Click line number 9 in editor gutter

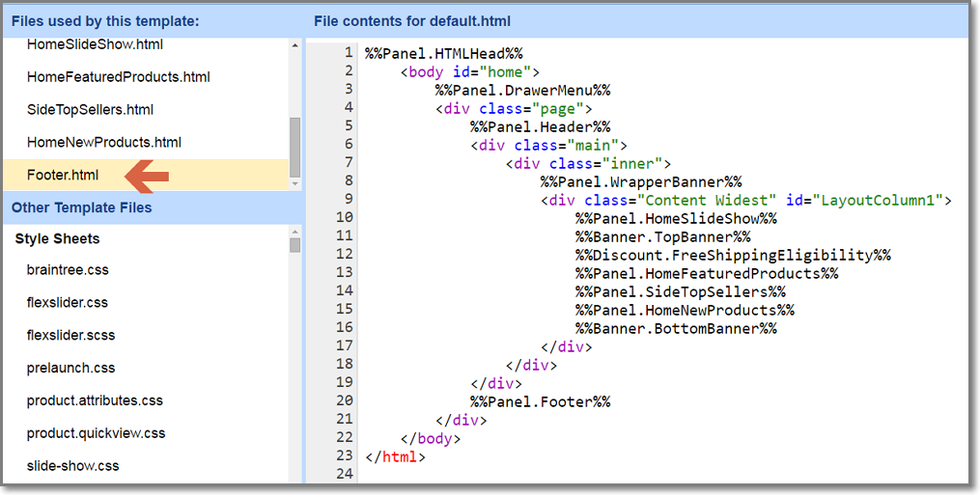(345, 201)
